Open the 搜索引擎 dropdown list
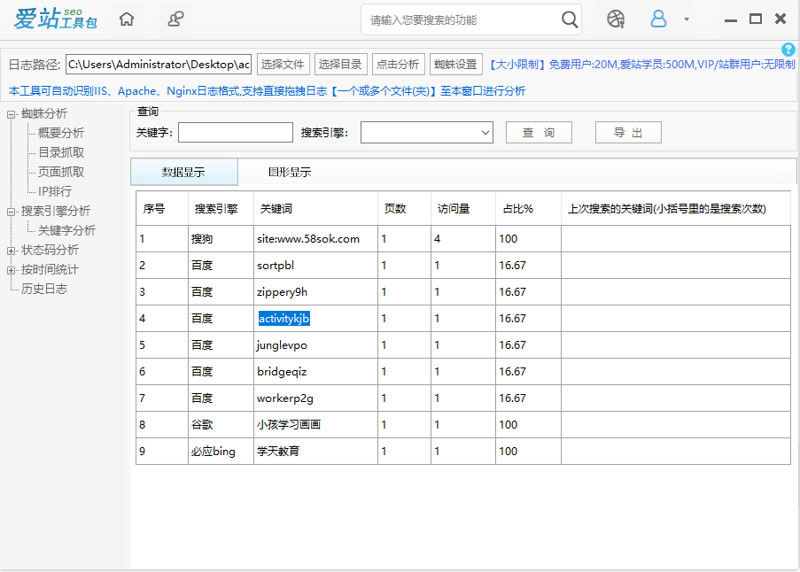800x572 pixels. [x=427, y=133]
